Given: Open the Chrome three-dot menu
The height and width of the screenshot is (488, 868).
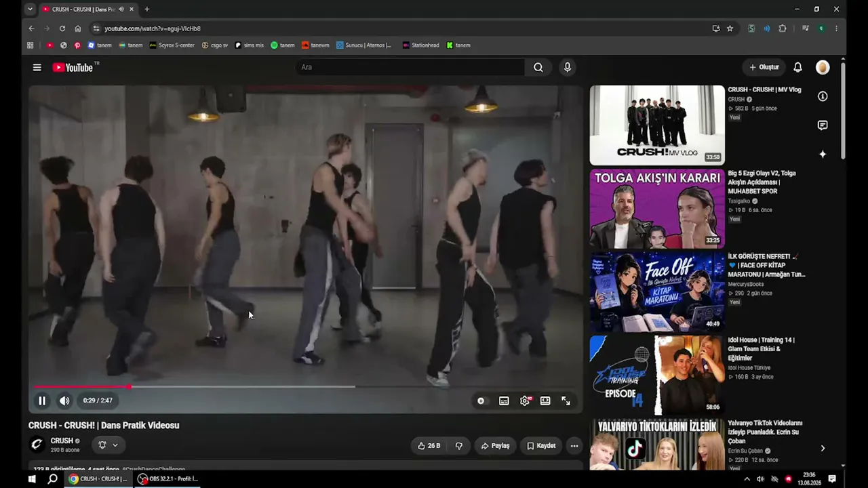Looking at the screenshot, I should click(x=836, y=28).
